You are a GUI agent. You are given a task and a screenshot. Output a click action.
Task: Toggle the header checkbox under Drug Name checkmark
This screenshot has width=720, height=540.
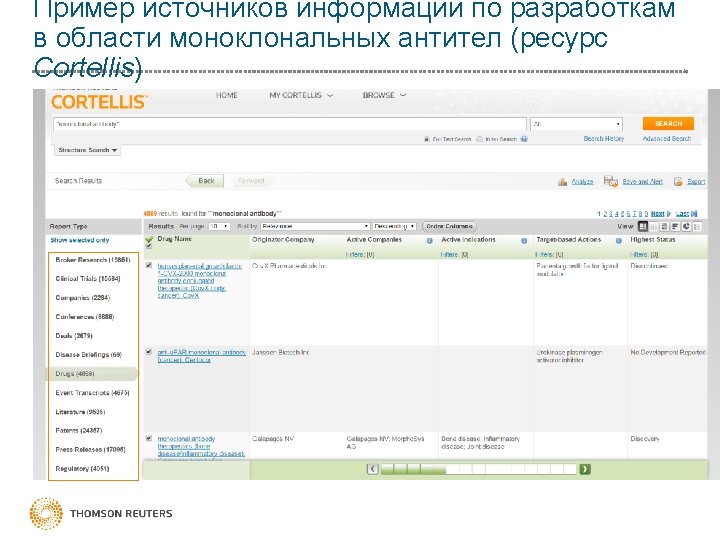(x=148, y=247)
